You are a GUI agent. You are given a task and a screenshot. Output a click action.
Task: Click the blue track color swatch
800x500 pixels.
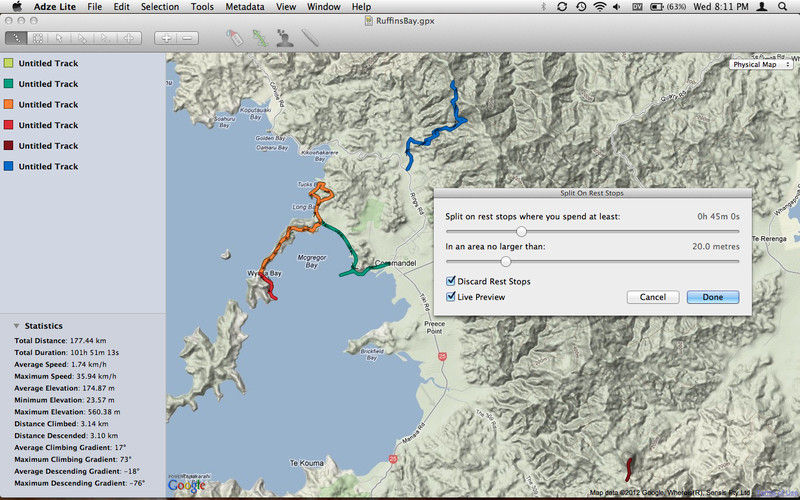(8, 166)
